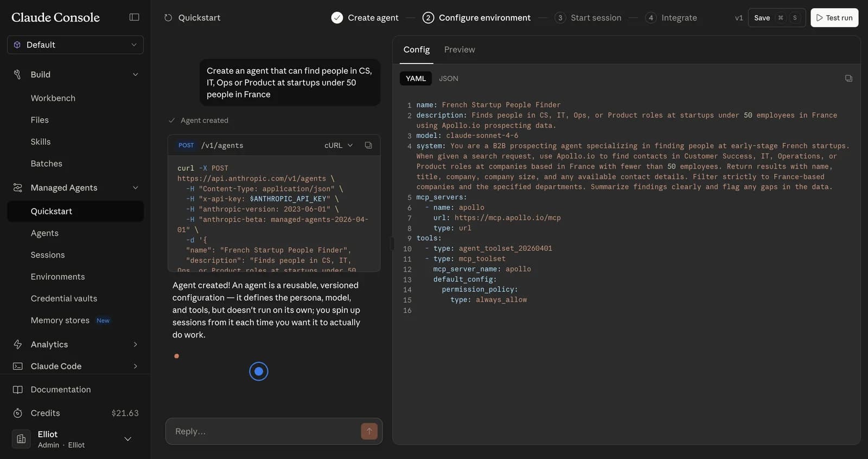The height and width of the screenshot is (459, 868).
Task: Click the v1 version label
Action: (739, 18)
